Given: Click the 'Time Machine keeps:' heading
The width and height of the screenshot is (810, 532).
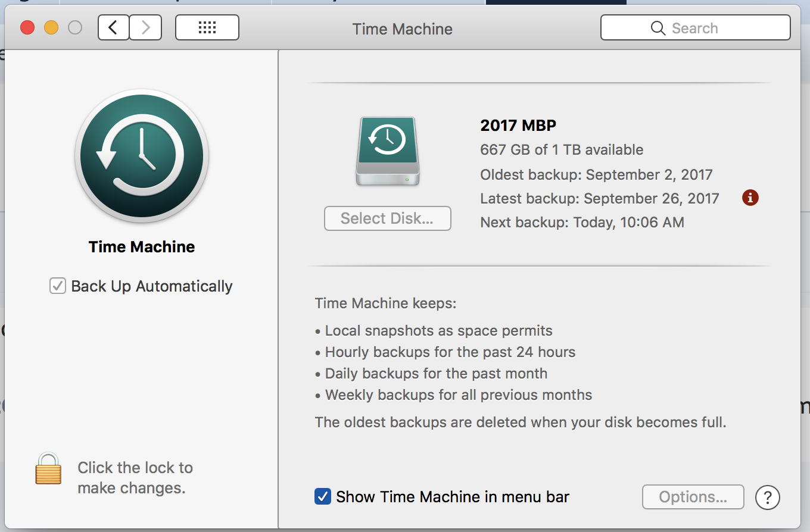Looking at the screenshot, I should pyautogui.click(x=385, y=303).
